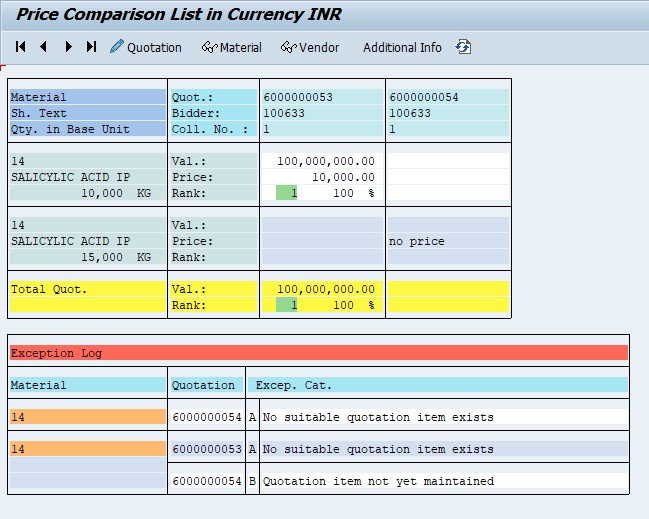Image resolution: width=649 pixels, height=519 pixels.
Task: Click the 'Sh. Text' header cell
Action: pos(88,113)
